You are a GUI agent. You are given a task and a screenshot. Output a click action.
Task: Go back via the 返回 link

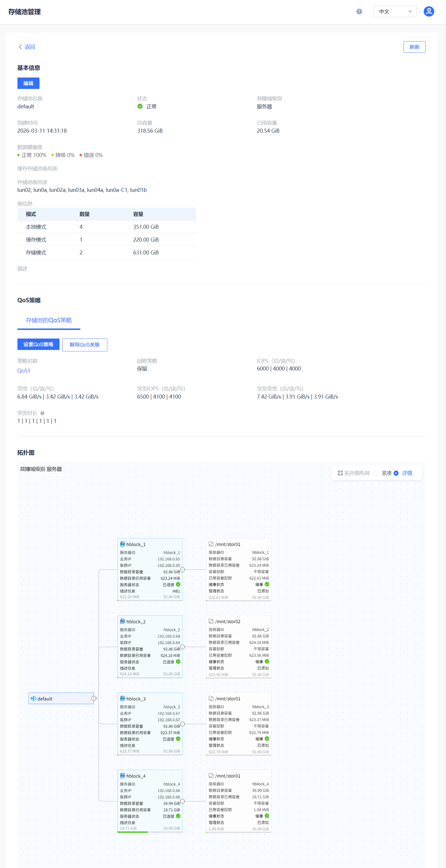pos(27,47)
